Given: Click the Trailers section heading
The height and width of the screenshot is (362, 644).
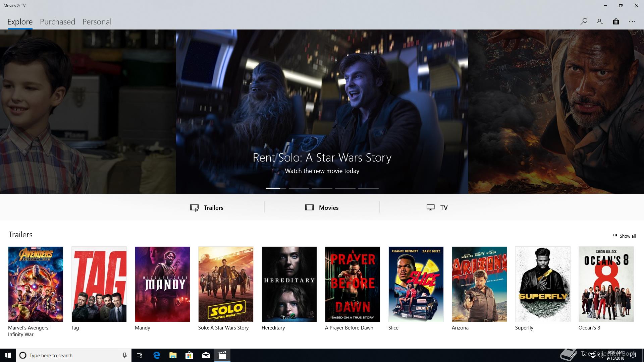Looking at the screenshot, I should point(20,235).
